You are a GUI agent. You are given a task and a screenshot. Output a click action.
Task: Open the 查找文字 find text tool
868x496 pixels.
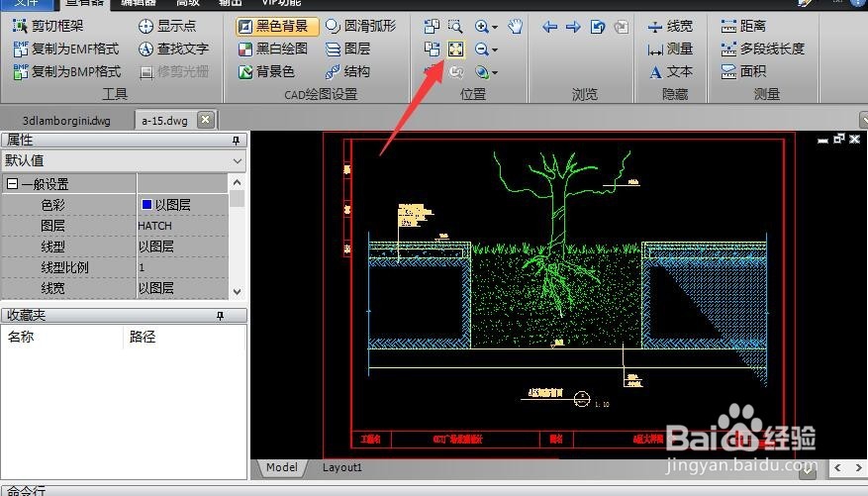pos(173,49)
